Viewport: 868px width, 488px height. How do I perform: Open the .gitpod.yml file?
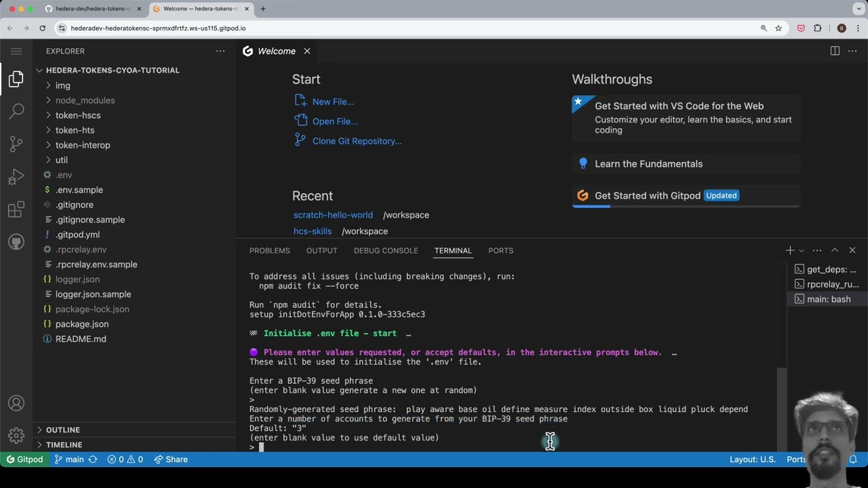pyautogui.click(x=77, y=235)
